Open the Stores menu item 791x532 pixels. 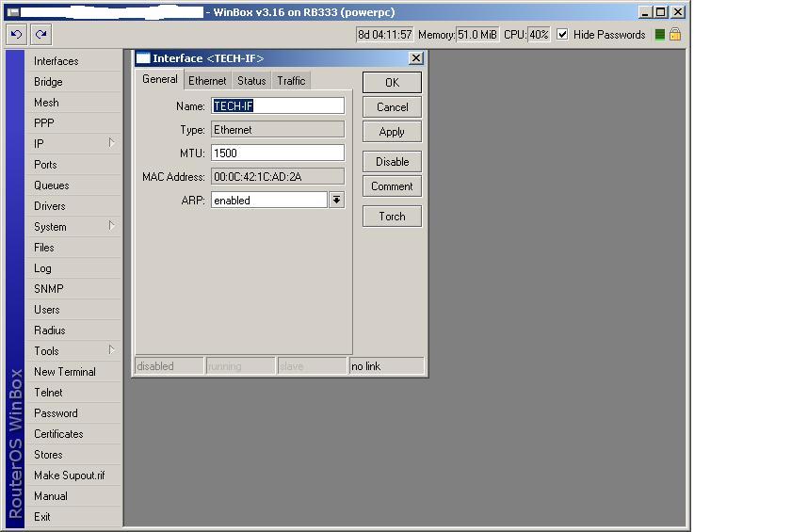click(x=73, y=455)
